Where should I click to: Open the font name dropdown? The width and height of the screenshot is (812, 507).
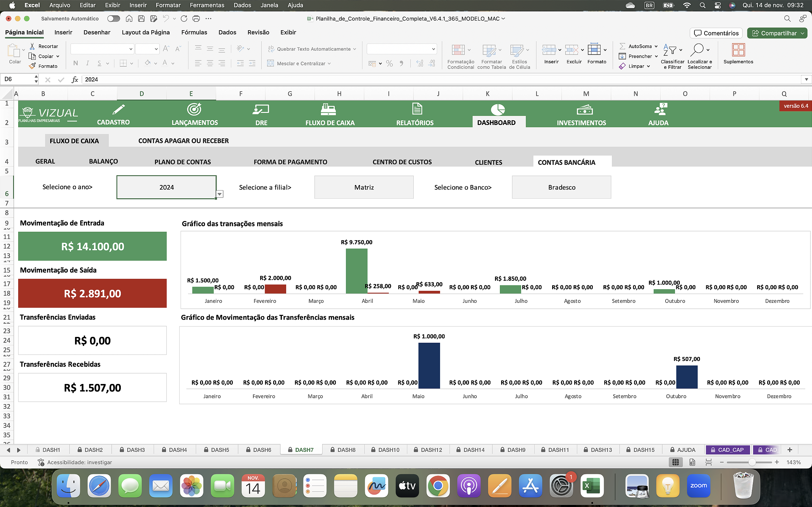pyautogui.click(x=131, y=49)
